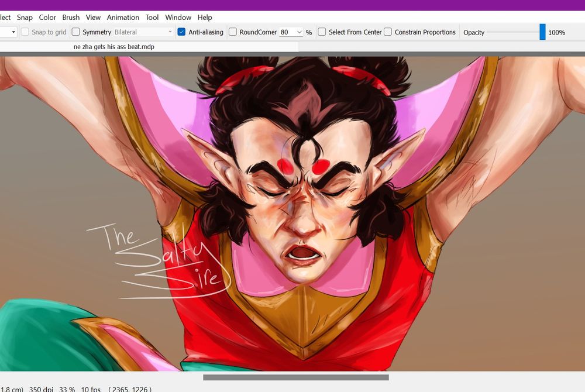The height and width of the screenshot is (392, 585).
Task: Open the Window menu
Action: click(178, 18)
